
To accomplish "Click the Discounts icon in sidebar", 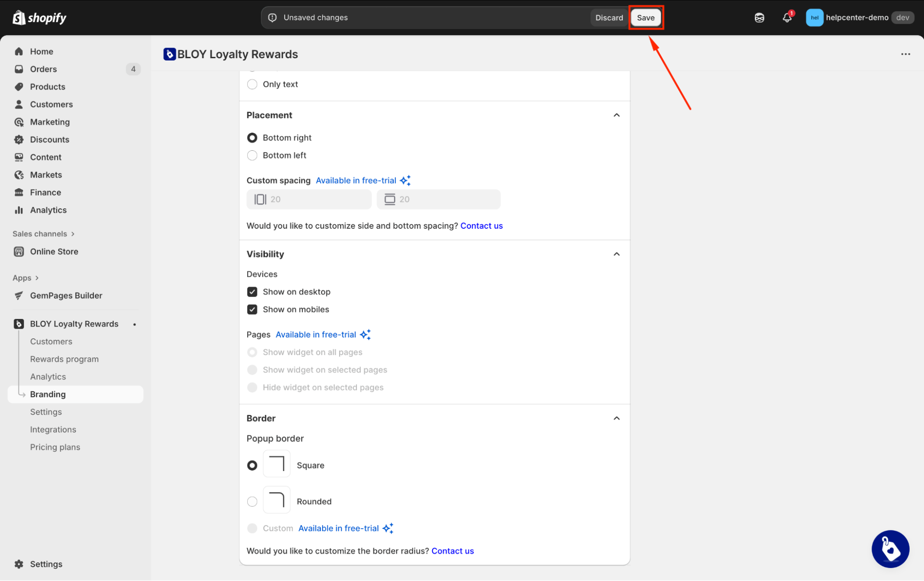I will pyautogui.click(x=19, y=140).
